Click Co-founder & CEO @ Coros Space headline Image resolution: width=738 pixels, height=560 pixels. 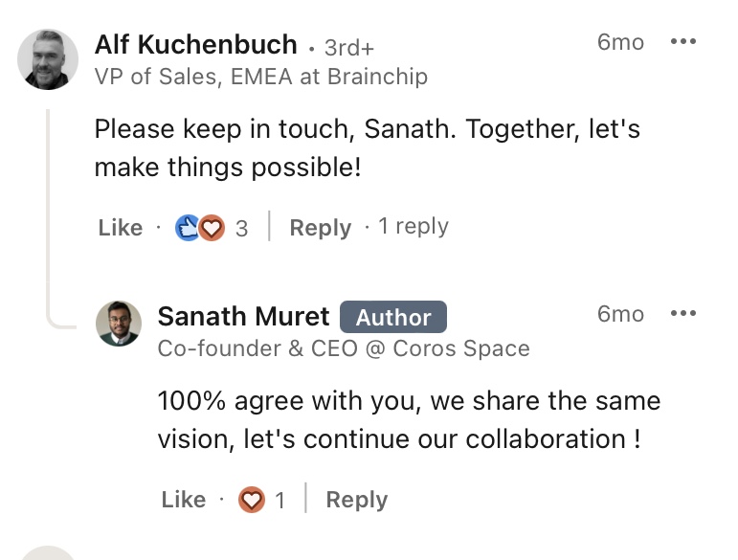344,348
